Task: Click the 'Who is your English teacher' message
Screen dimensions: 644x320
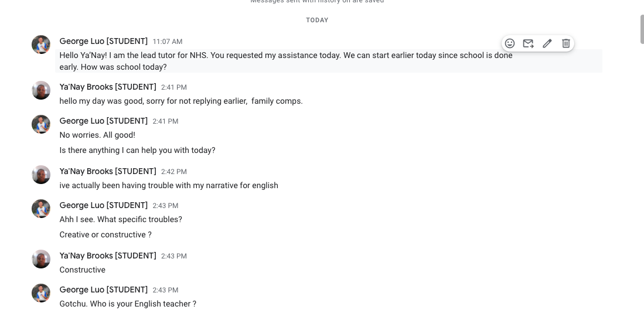Action: [128, 304]
